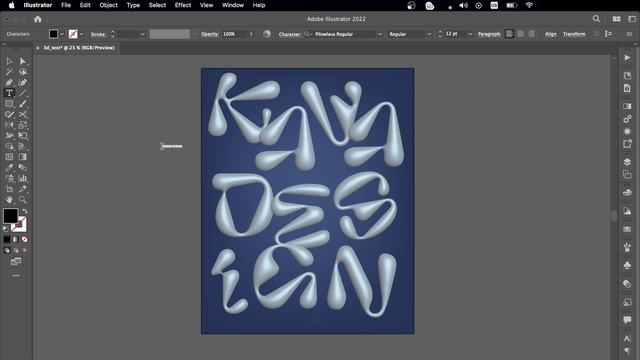This screenshot has height=360, width=640.
Task: Swap fill and stroke colors
Action: click(x=24, y=211)
